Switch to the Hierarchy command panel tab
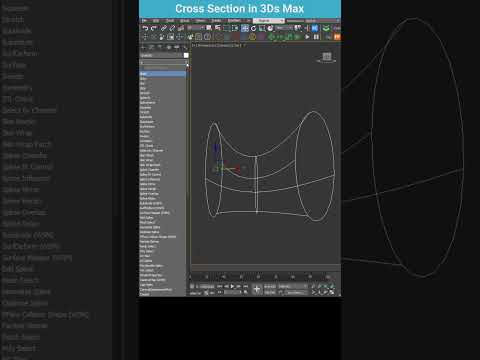Viewport: 480px width, 360px height. tap(160, 47)
